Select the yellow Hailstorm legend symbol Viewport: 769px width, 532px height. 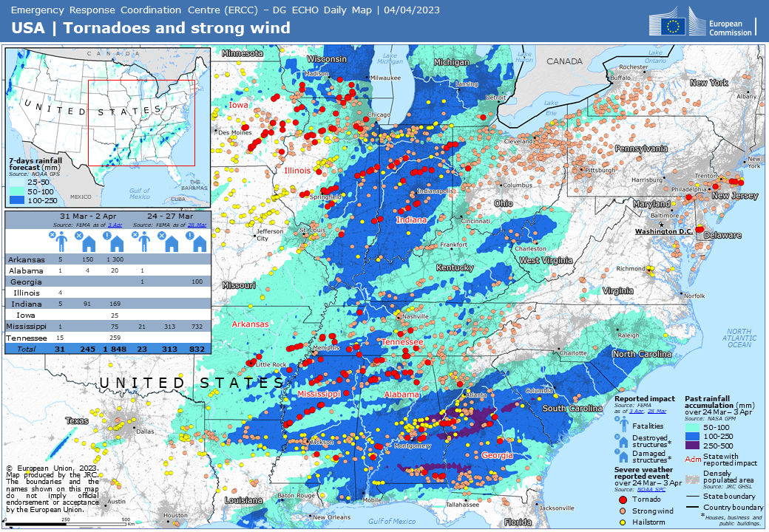pos(621,522)
